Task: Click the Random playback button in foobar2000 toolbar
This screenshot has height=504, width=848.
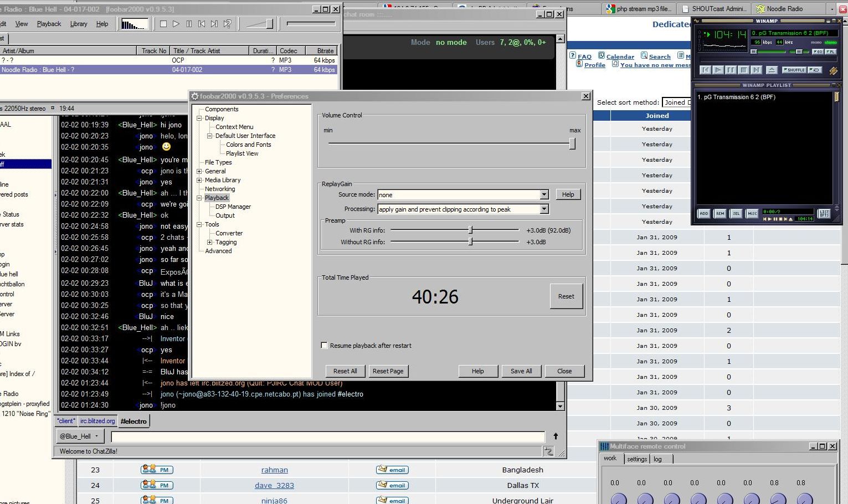Action: pyautogui.click(x=227, y=24)
